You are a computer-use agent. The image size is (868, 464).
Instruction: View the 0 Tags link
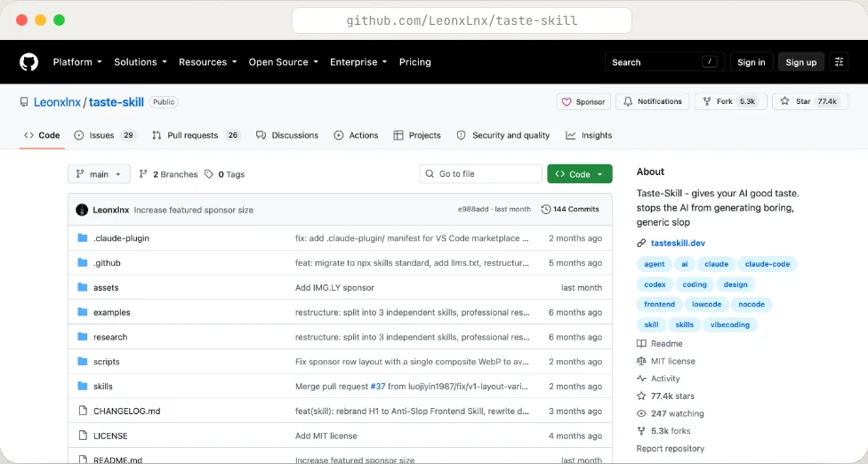pos(224,174)
